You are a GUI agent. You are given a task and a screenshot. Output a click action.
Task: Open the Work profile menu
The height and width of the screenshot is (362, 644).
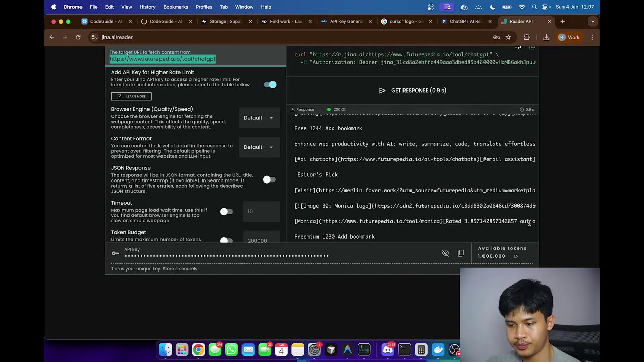(x=569, y=37)
